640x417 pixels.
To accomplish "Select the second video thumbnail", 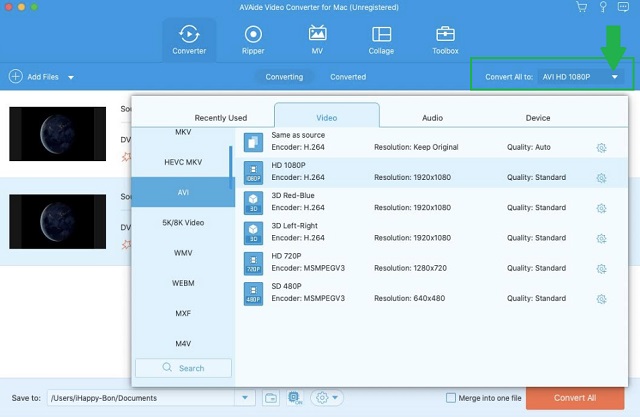I will pos(58,222).
